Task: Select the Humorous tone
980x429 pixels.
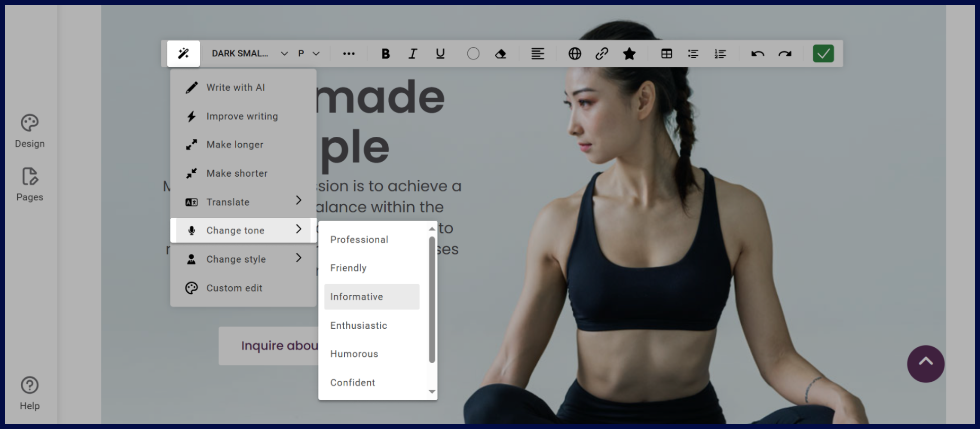Action: click(x=372, y=354)
